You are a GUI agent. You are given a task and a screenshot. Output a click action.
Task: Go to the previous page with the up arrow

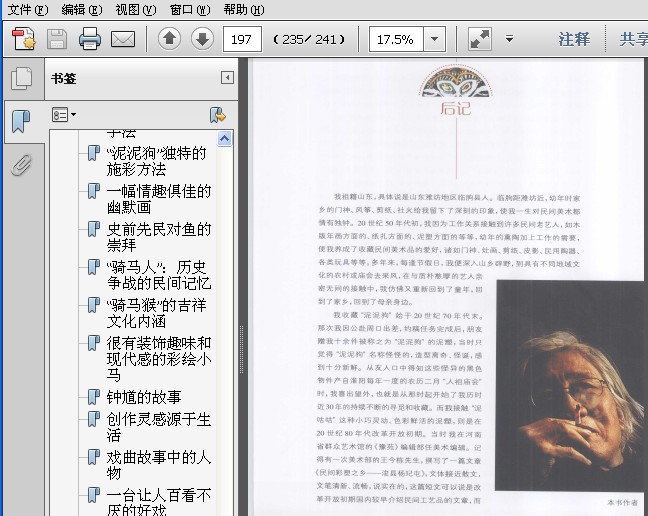(169, 39)
